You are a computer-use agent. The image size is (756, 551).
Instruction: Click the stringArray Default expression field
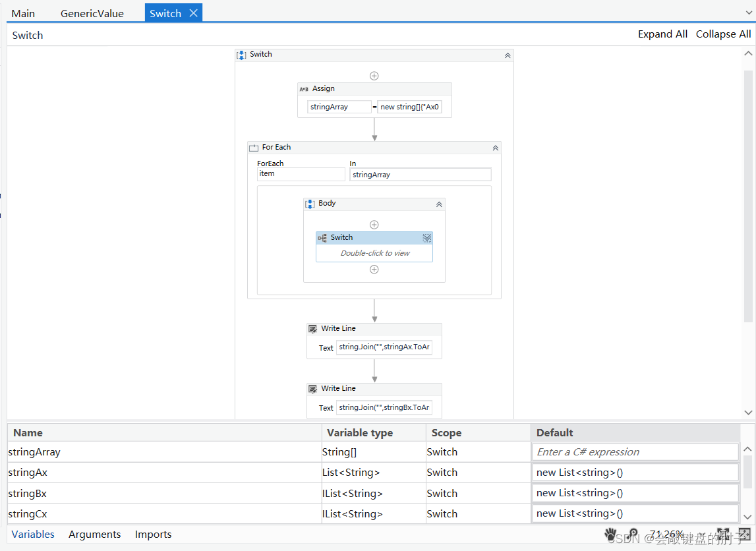tap(634, 451)
